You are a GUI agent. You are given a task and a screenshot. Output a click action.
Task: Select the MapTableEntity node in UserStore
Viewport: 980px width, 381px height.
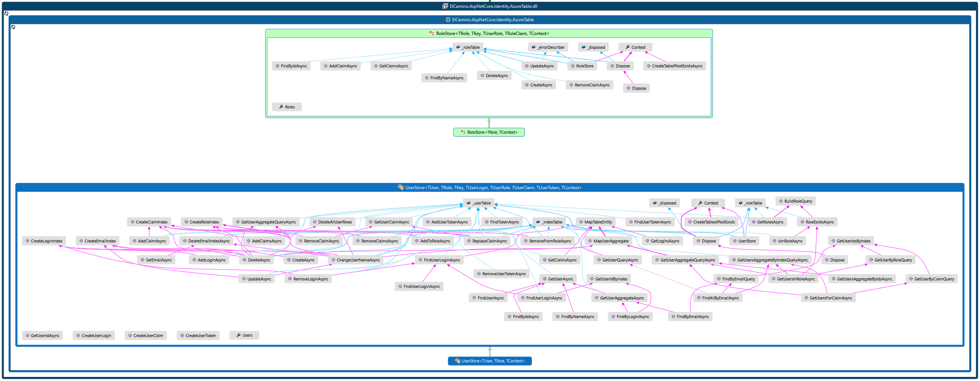595,222
